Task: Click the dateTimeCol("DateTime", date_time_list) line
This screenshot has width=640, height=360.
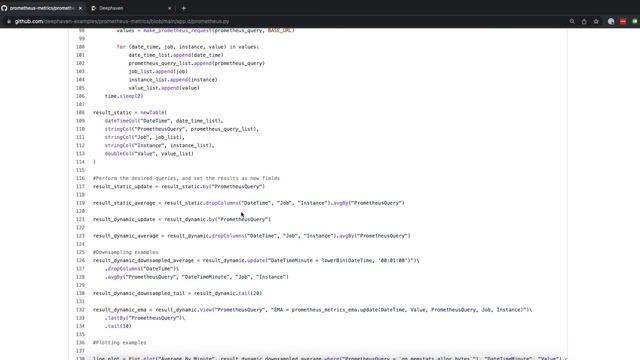Action: tap(164, 121)
